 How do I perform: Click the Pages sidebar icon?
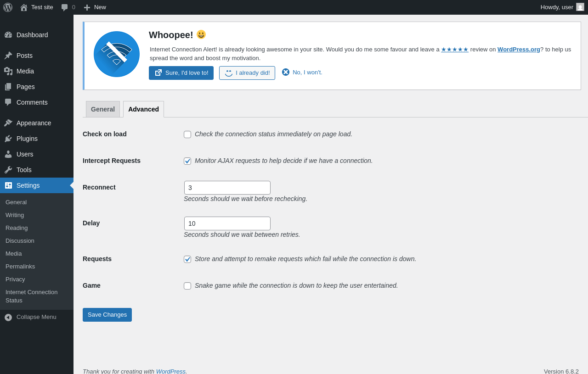pos(8,87)
